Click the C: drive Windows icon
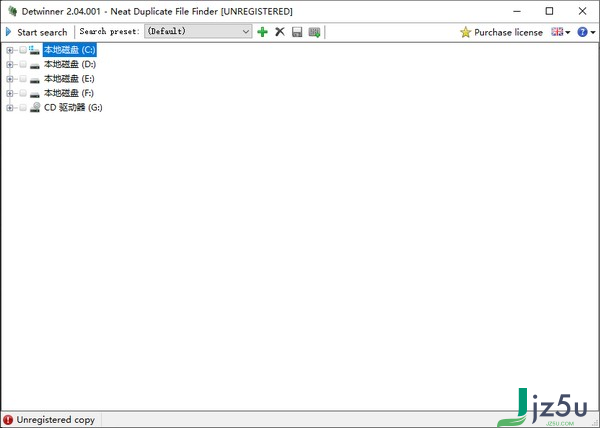Viewport: 600px width, 428px height. [34, 50]
